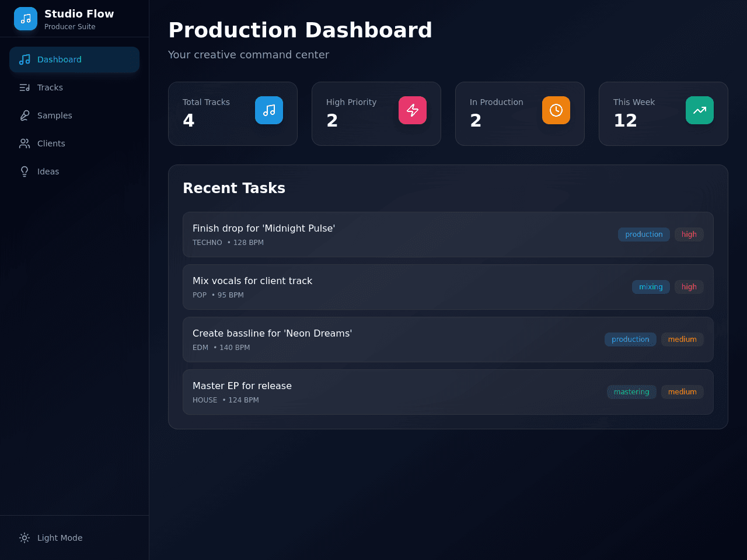Click the production tag on Midnight Pulse task
The height and width of the screenshot is (560, 747).
[644, 235]
